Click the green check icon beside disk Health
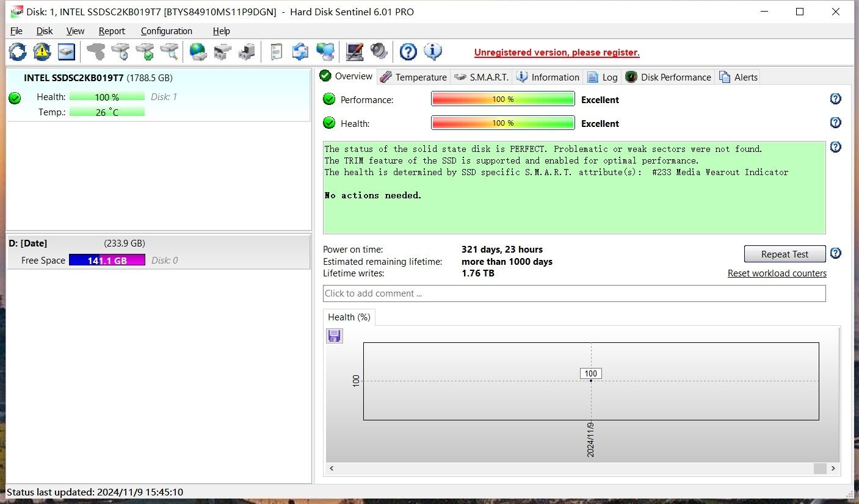This screenshot has width=859, height=504. coord(15,98)
